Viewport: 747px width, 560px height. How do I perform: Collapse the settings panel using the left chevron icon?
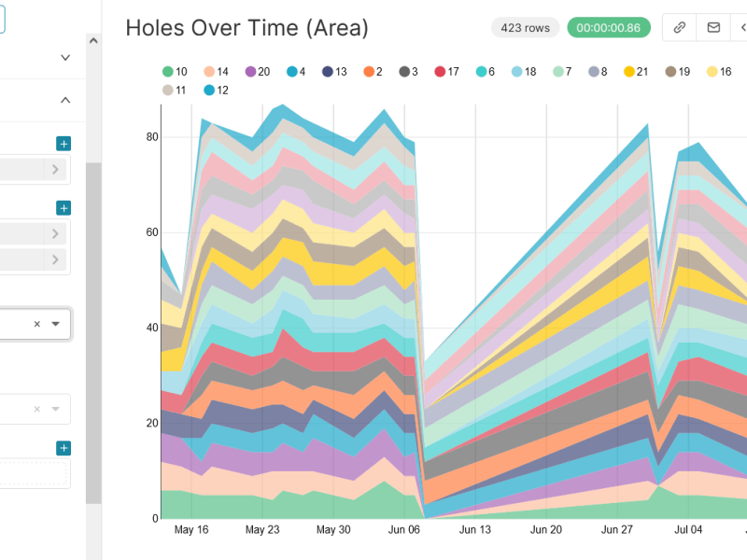coord(741,28)
